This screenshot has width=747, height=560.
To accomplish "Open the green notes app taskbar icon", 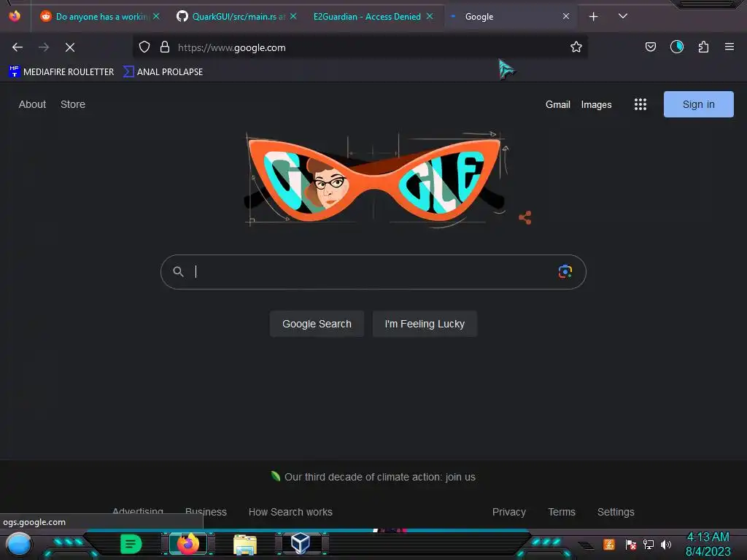I will coord(131,544).
